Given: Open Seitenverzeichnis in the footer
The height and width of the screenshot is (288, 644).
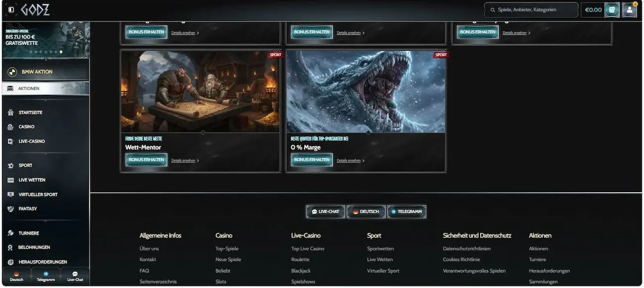Looking at the screenshot, I should click(158, 282).
